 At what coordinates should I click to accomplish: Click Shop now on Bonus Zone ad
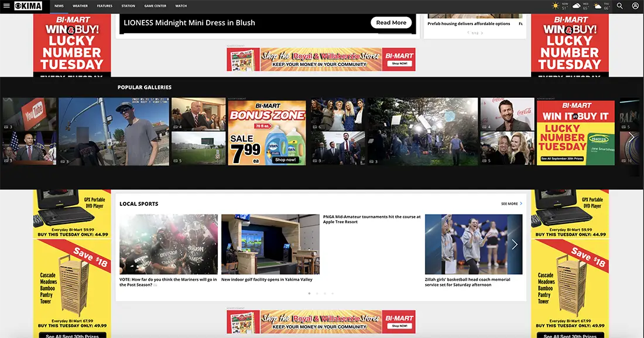(x=286, y=160)
